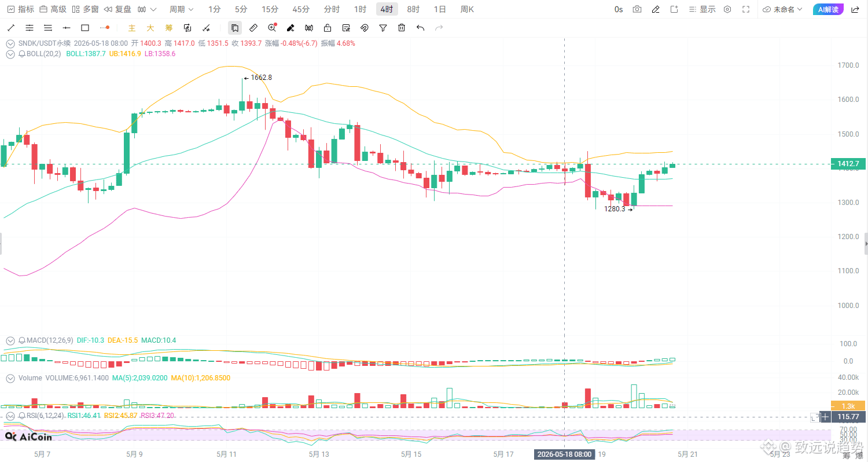Switch to the 1时 timeframe
This screenshot has width=868, height=462.
[360, 9]
